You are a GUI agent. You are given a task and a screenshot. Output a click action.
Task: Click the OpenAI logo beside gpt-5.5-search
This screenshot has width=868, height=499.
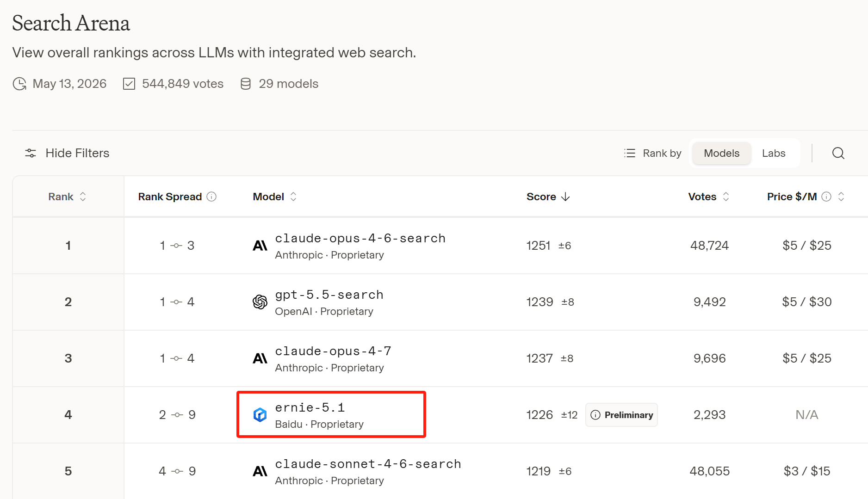(260, 302)
